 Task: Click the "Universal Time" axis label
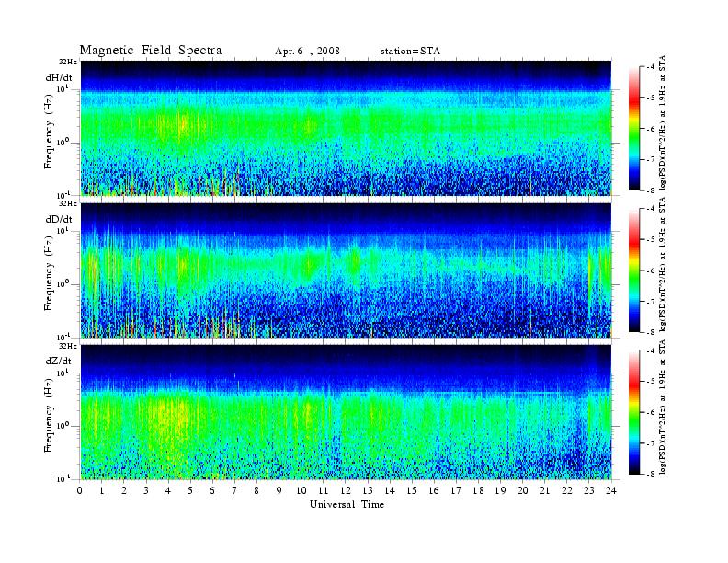347,504
